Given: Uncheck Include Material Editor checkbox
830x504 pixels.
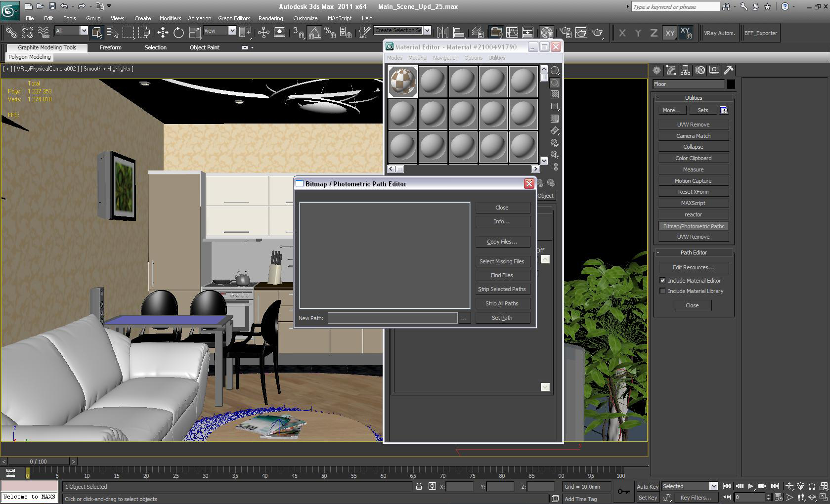Looking at the screenshot, I should [x=662, y=281].
